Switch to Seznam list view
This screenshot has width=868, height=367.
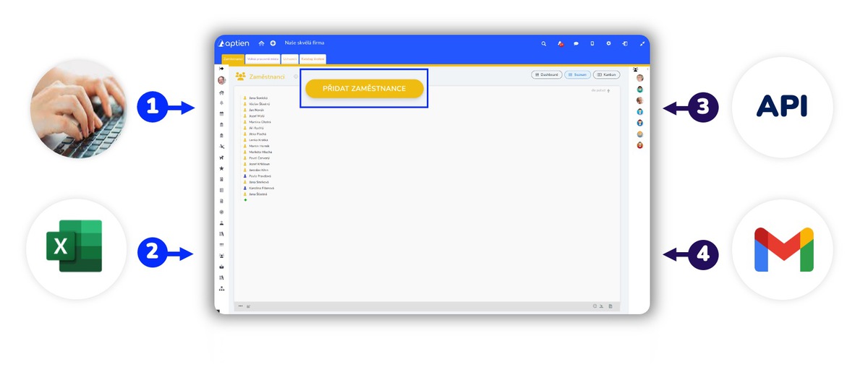click(577, 74)
